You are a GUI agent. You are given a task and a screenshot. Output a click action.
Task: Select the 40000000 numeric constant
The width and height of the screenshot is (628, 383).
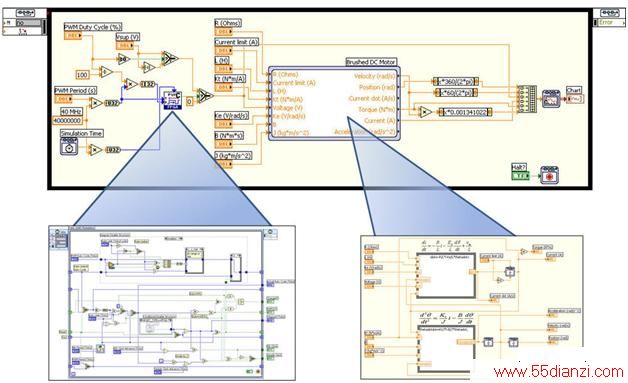[67, 120]
